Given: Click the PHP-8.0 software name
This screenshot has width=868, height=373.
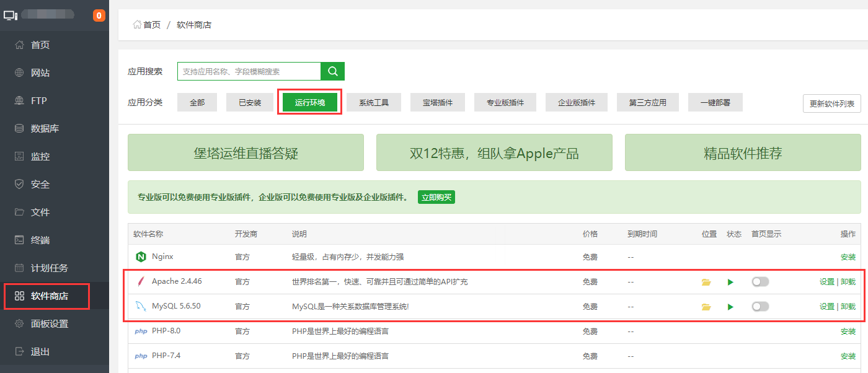Looking at the screenshot, I should click(x=166, y=331).
